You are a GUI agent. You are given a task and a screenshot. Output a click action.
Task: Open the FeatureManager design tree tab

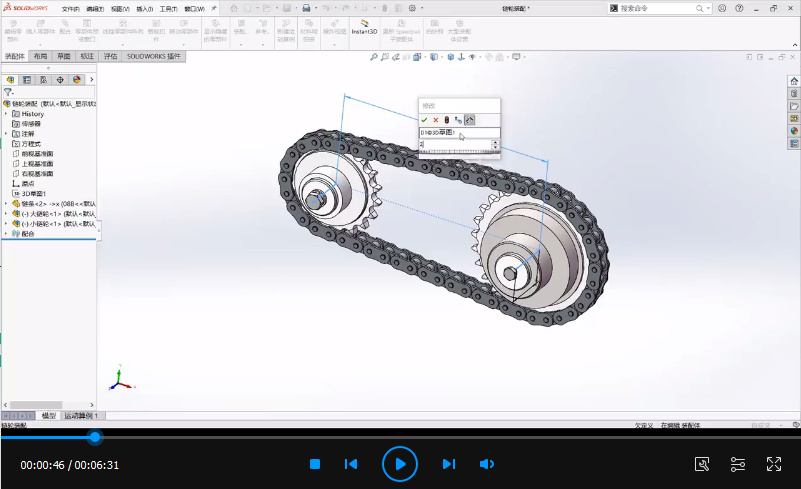(10, 80)
